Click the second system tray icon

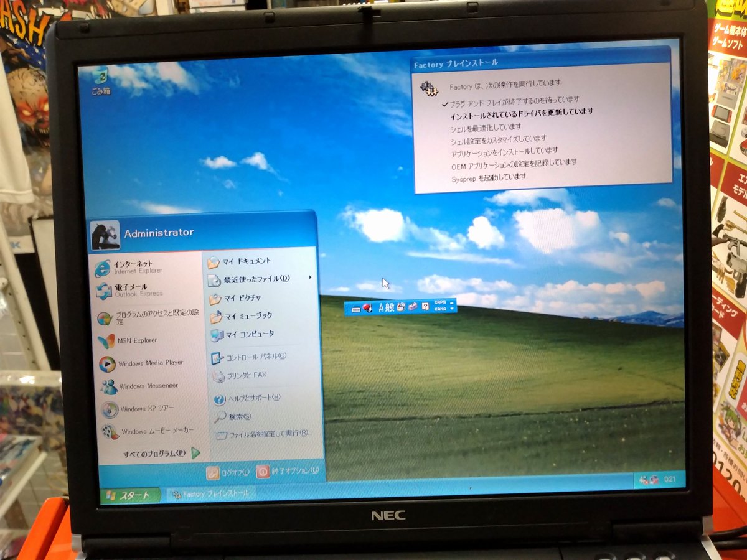[x=654, y=480]
